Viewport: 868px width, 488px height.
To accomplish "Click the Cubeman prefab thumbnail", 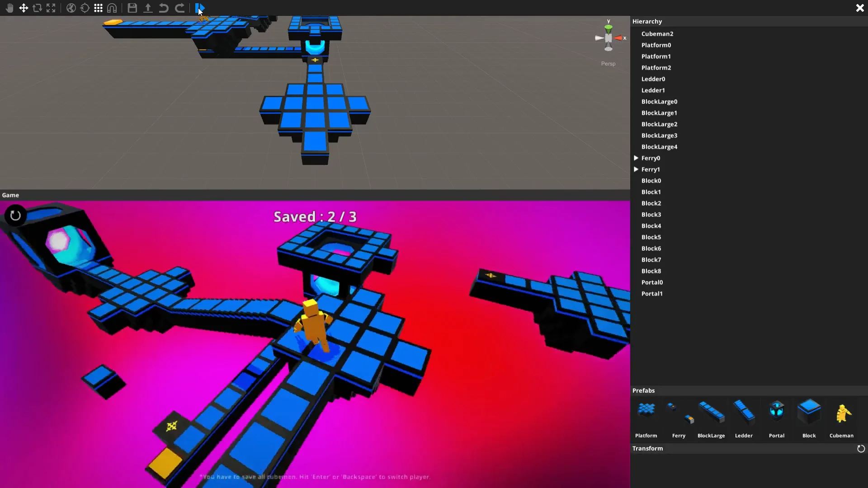I will point(842,411).
